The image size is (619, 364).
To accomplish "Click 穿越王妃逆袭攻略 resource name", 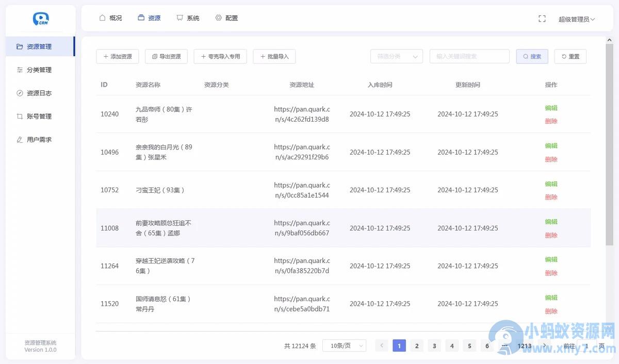I will pos(165,266).
